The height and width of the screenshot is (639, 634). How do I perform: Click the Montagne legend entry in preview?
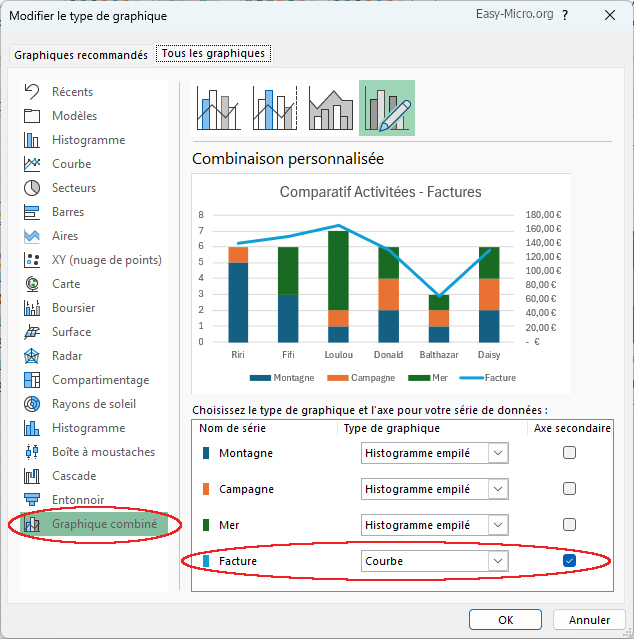coord(282,378)
